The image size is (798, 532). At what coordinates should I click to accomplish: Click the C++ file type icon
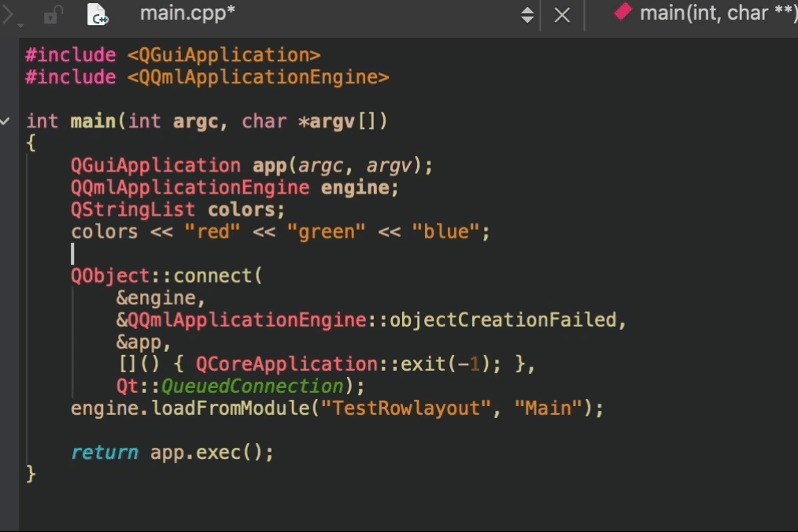pos(98,14)
